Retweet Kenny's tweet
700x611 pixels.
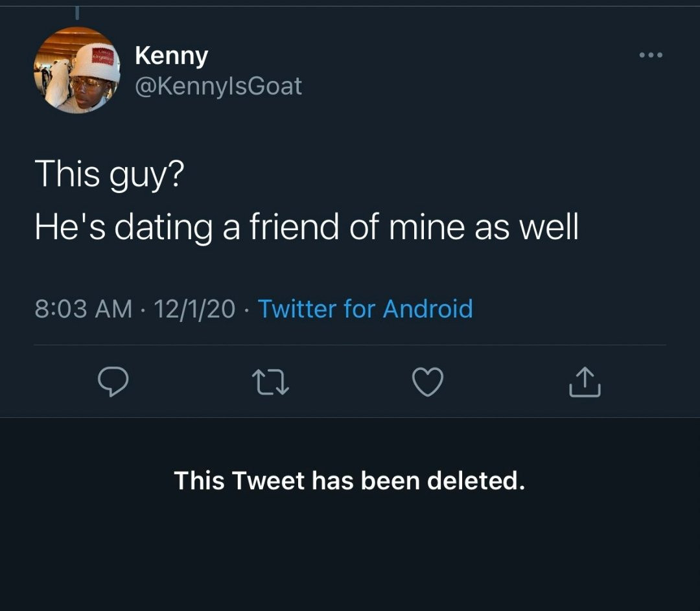point(270,382)
